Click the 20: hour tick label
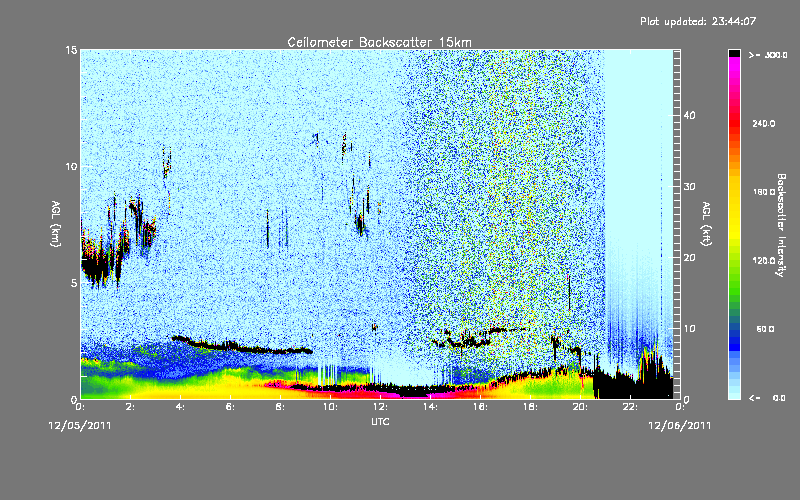Viewport: 800px width, 500px height. pyautogui.click(x=580, y=407)
